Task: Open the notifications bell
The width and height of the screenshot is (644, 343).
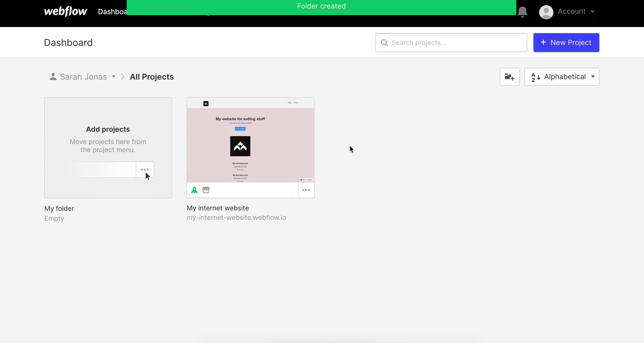Action: (522, 12)
